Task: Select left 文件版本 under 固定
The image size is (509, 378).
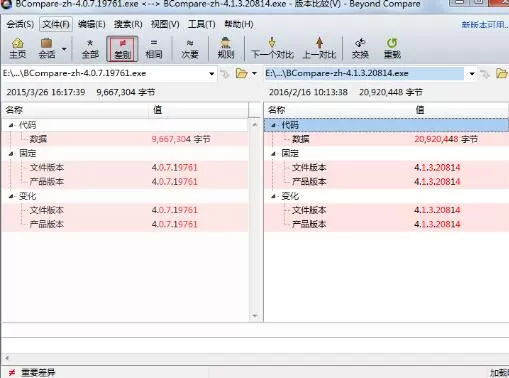Action: (125, 167)
